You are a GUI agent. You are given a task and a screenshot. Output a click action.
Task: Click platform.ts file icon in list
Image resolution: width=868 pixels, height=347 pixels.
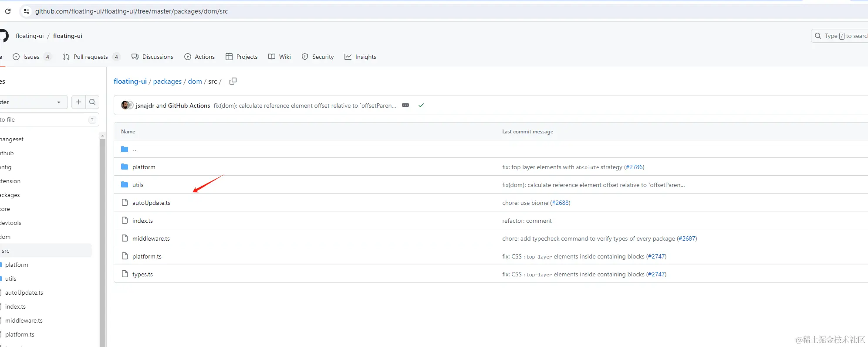coord(125,256)
